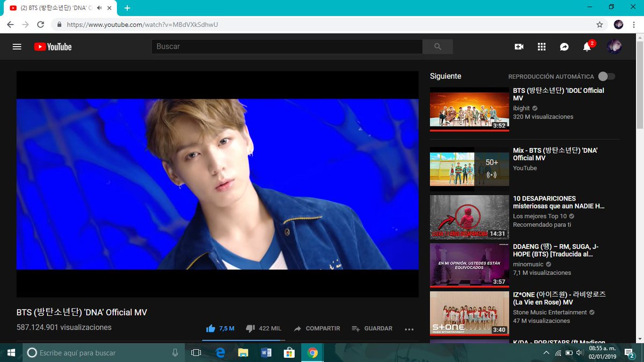Click the ibighit channel name
The width and height of the screenshot is (644, 362).
521,108
